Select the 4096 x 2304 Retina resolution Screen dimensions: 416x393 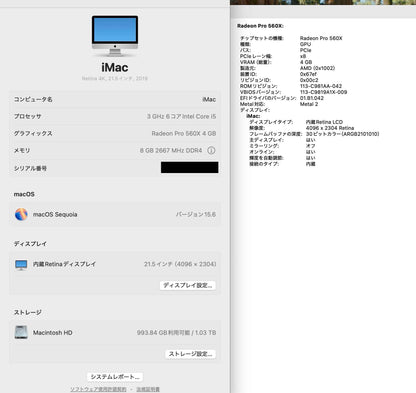pyautogui.click(x=330, y=128)
